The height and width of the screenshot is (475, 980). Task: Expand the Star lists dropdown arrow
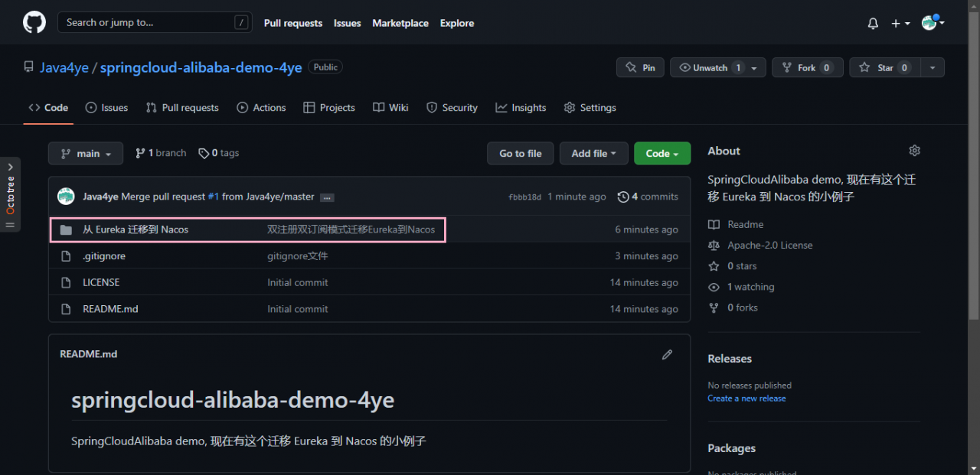tap(933, 68)
